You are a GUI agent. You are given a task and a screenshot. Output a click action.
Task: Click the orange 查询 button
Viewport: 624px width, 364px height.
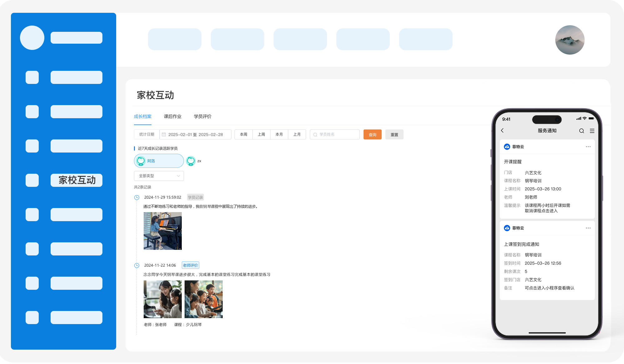[372, 134]
